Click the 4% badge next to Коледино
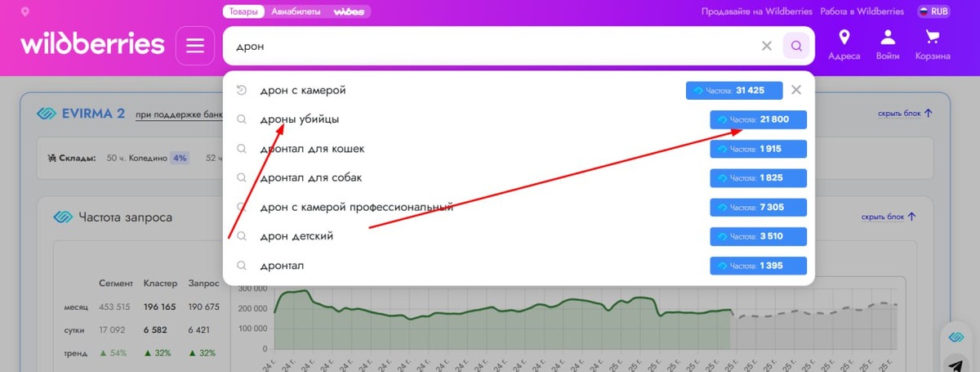The image size is (980, 372). pyautogui.click(x=180, y=158)
